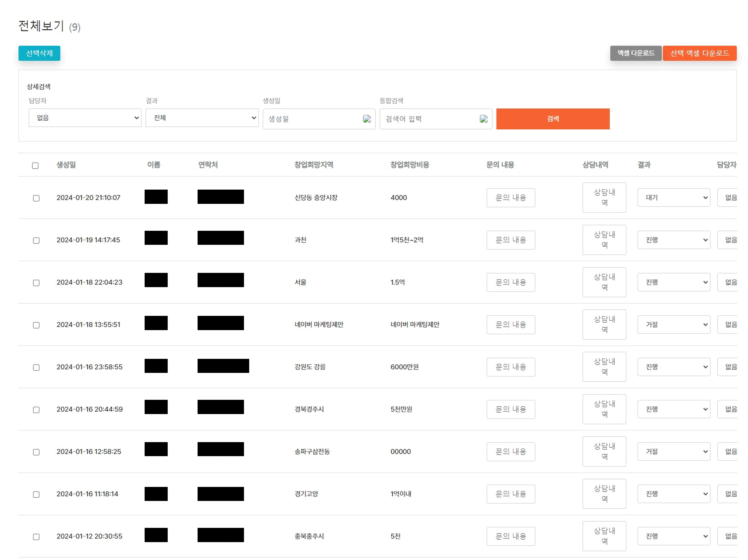Image resolution: width=748 pixels, height=560 pixels.
Task: Click the 생성일 date input field
Action: (319, 119)
